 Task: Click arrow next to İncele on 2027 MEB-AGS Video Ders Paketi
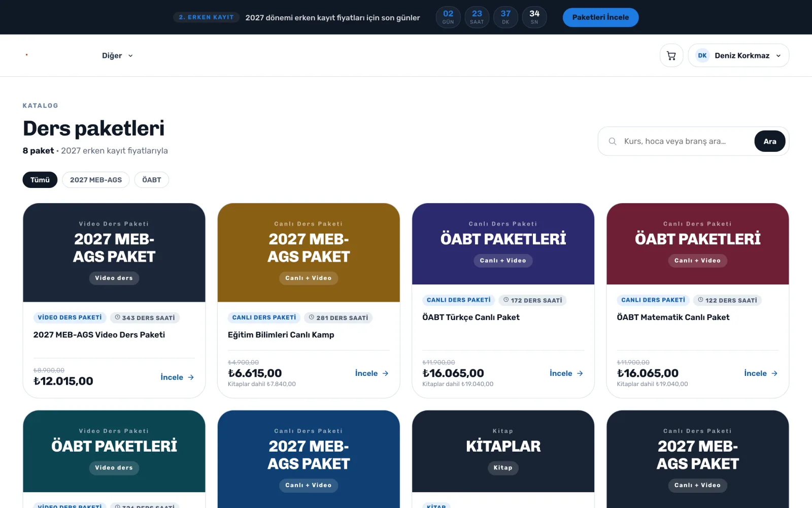tap(191, 377)
